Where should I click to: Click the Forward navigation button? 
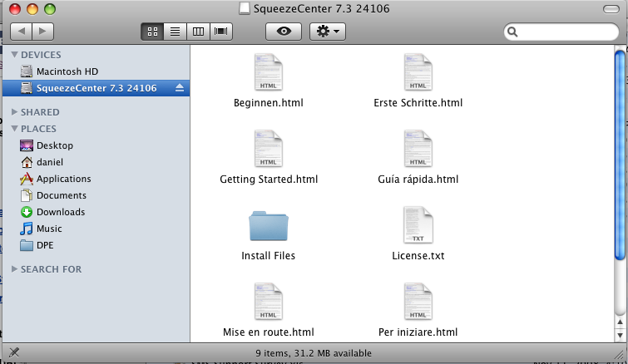[x=42, y=32]
